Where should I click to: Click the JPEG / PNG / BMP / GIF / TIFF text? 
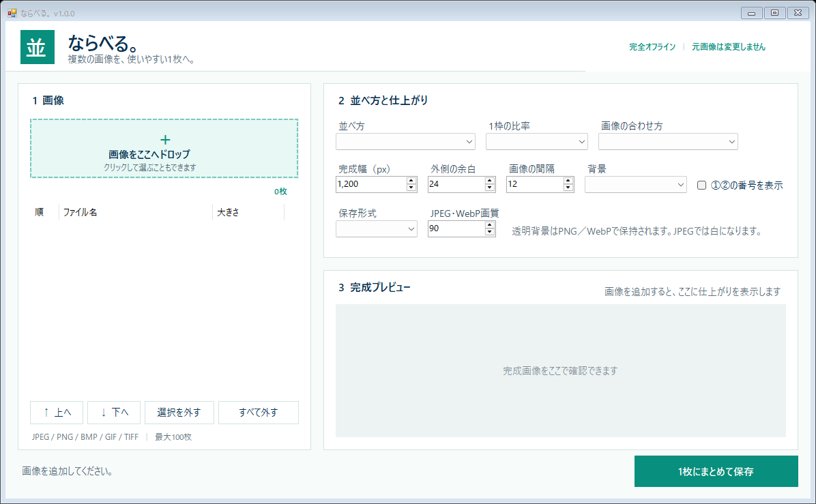click(x=85, y=437)
